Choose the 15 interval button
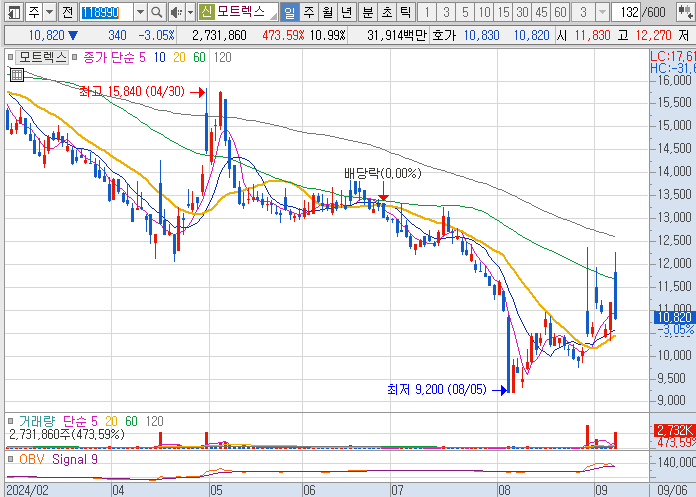The image size is (696, 497). [x=503, y=12]
